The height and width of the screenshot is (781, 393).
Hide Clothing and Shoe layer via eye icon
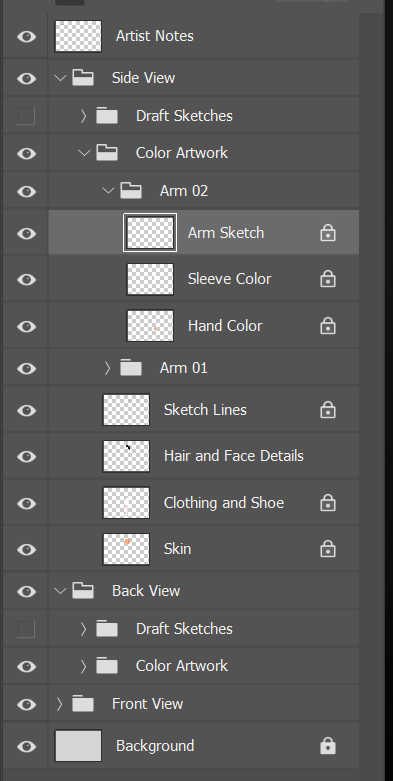(x=26, y=504)
